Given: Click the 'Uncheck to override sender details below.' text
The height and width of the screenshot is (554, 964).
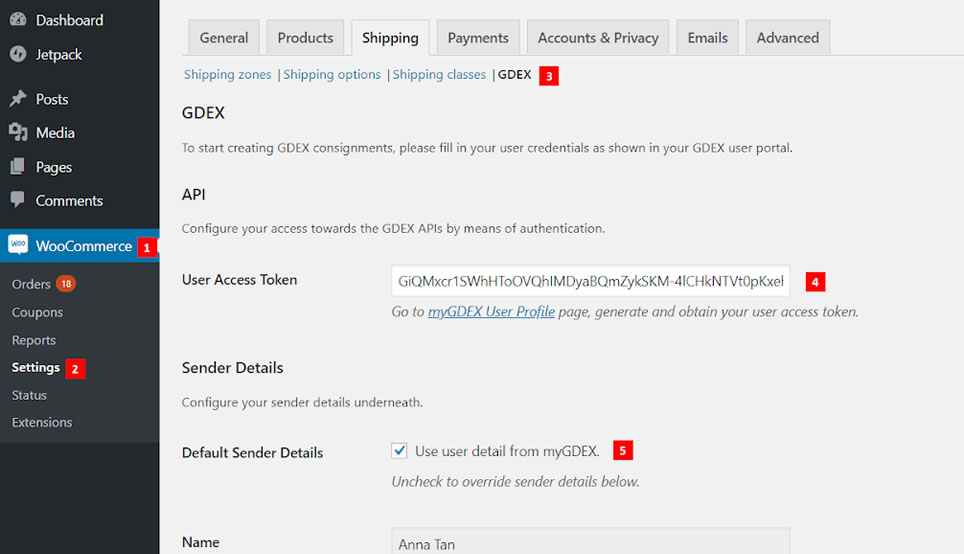Looking at the screenshot, I should [x=515, y=481].
